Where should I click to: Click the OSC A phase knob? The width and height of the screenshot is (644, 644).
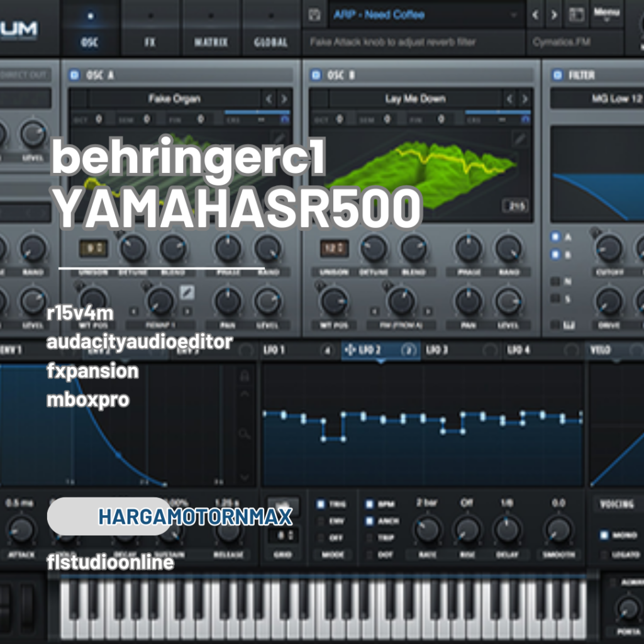pyautogui.click(x=228, y=248)
